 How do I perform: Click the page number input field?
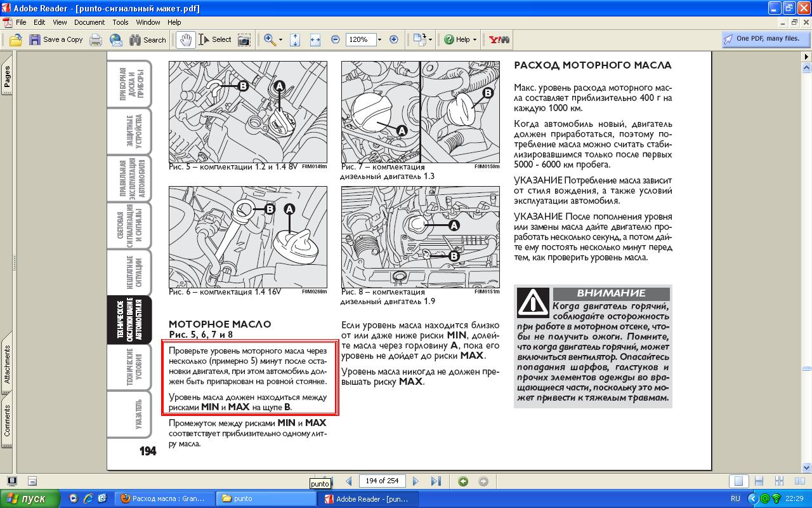(x=382, y=481)
